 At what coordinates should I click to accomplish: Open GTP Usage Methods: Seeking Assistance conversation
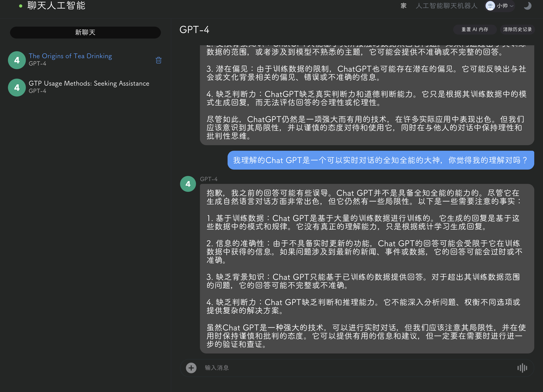[x=89, y=83]
